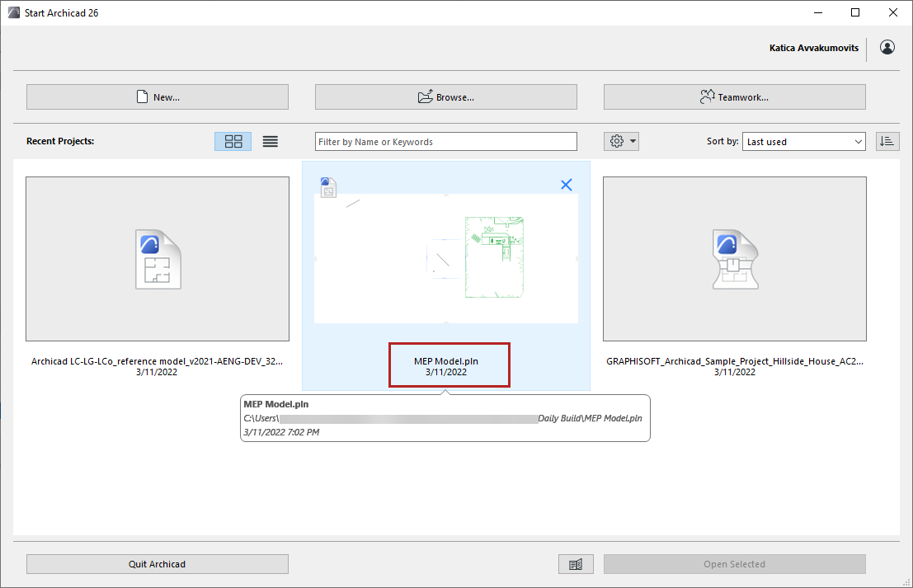
Task: Select the MEP Model.pln preview thumbnail
Action: click(446, 258)
